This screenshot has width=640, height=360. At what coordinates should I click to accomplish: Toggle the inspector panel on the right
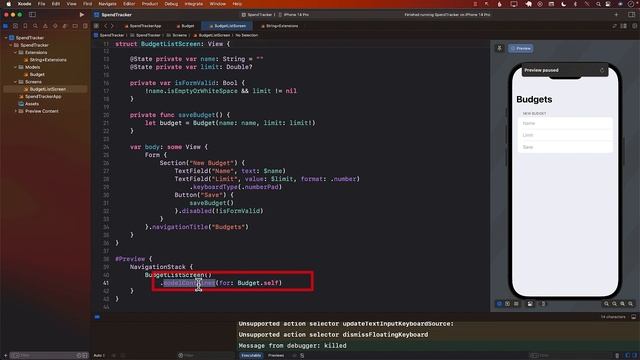(631, 15)
